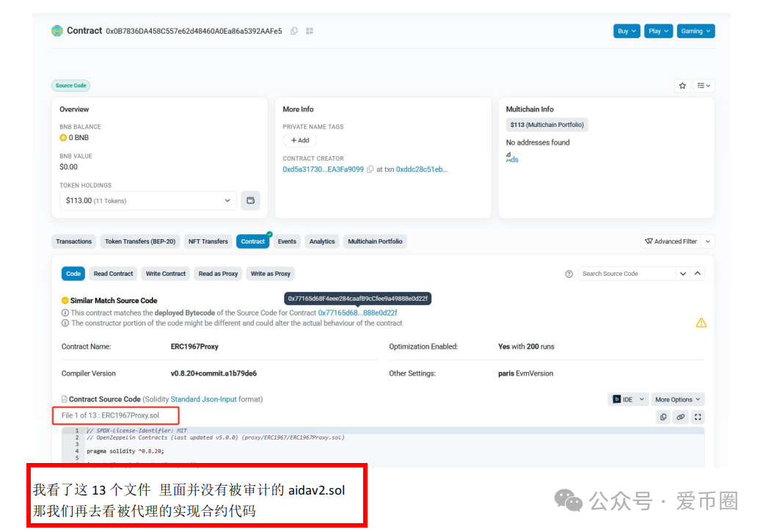
Task: Open the Read Contract sub-tab
Action: tap(113, 274)
